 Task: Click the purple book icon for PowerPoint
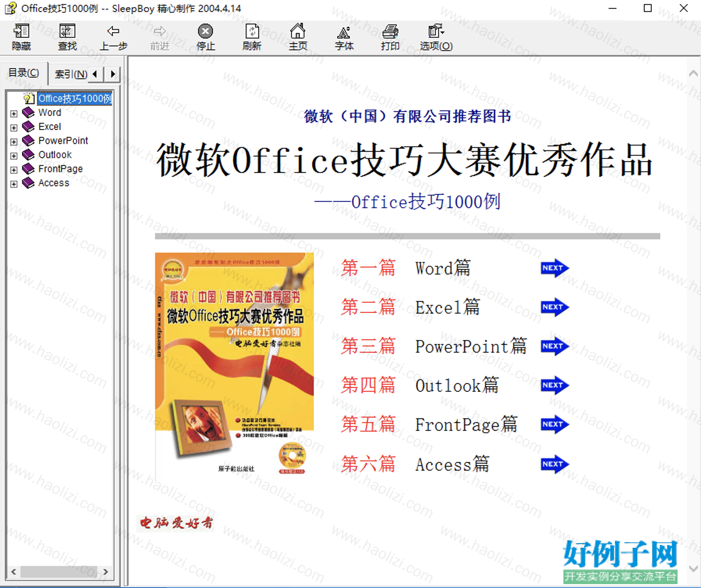coord(28,141)
